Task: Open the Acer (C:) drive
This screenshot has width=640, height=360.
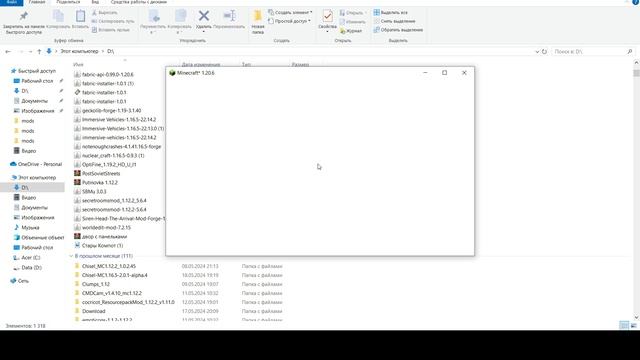Action: 31,258
